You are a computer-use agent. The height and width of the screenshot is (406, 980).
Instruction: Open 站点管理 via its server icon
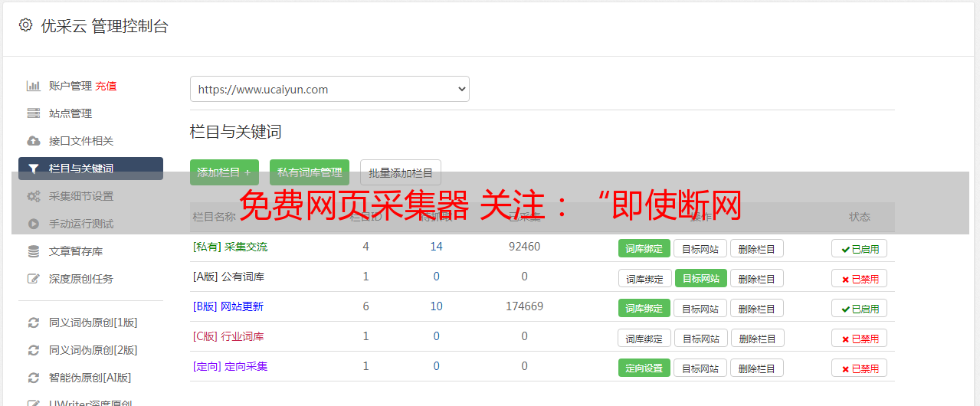[33, 113]
